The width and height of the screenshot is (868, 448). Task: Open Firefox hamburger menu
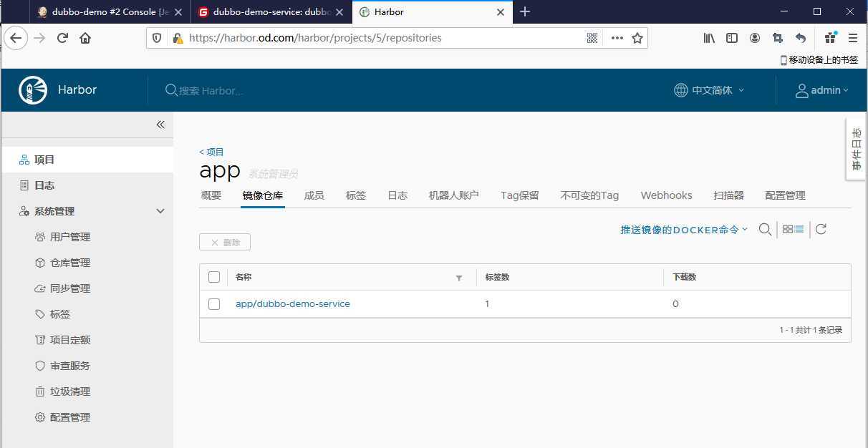[x=853, y=38]
